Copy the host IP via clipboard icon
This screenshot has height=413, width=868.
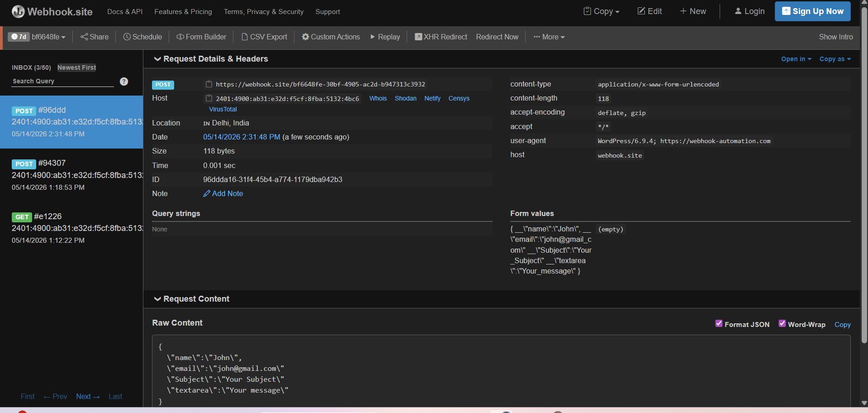pos(209,98)
